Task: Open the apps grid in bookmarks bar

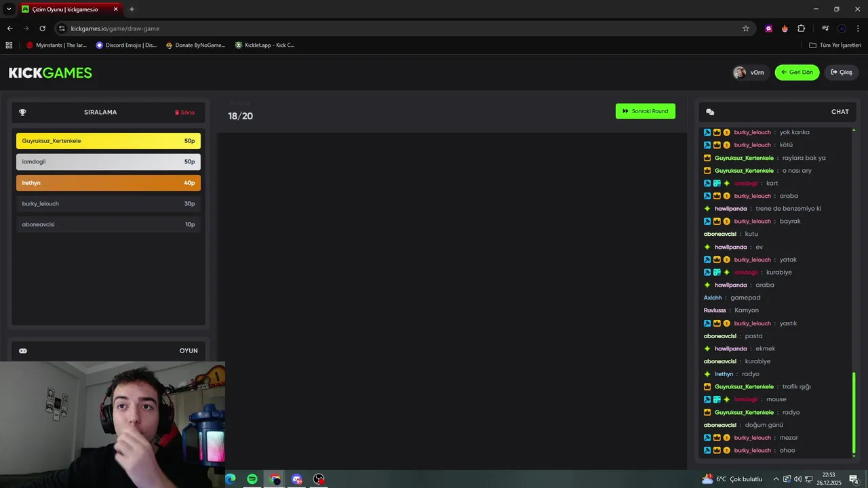Action: [9, 45]
